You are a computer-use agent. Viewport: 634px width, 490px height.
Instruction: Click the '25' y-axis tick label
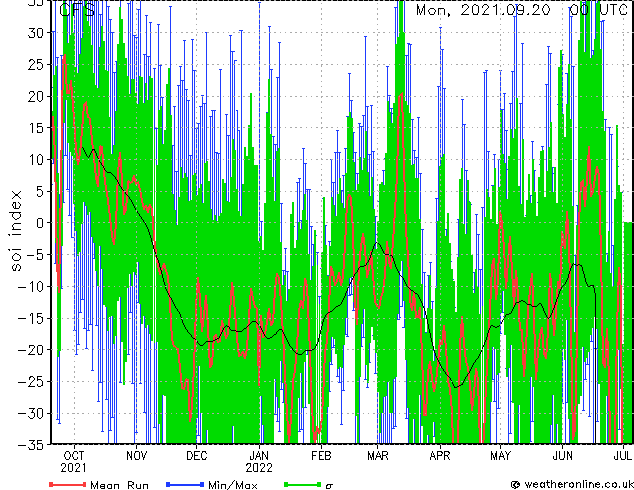[36, 64]
